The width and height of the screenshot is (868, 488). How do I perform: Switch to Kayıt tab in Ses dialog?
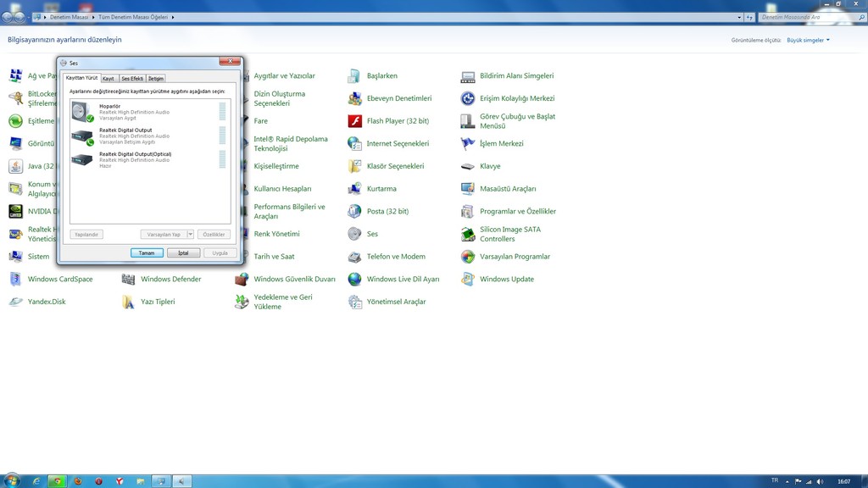pyautogui.click(x=108, y=79)
